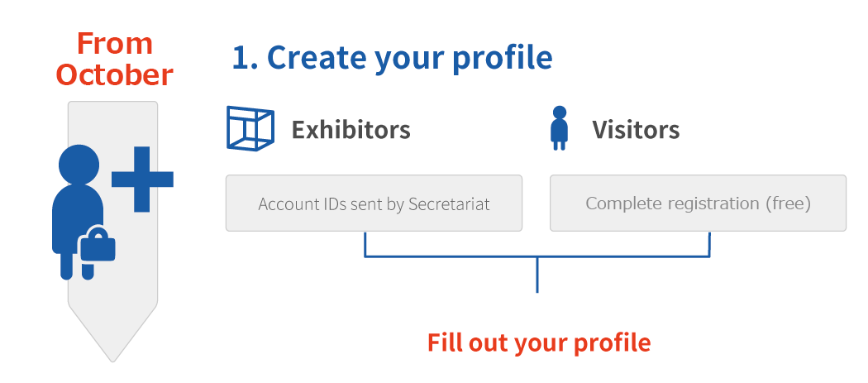Screen dimensions: 868x383
Task: Click the word (free) in the registration box
Action: coord(789,204)
